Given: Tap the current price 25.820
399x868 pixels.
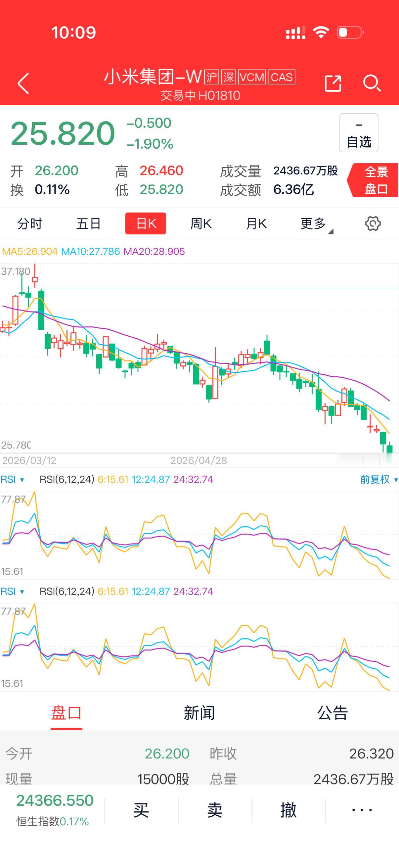Looking at the screenshot, I should (63, 134).
